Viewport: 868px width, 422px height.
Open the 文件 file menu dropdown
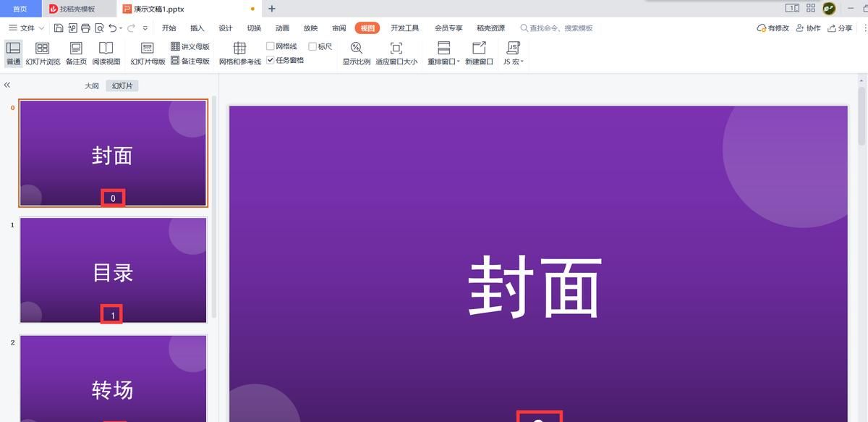click(x=27, y=28)
